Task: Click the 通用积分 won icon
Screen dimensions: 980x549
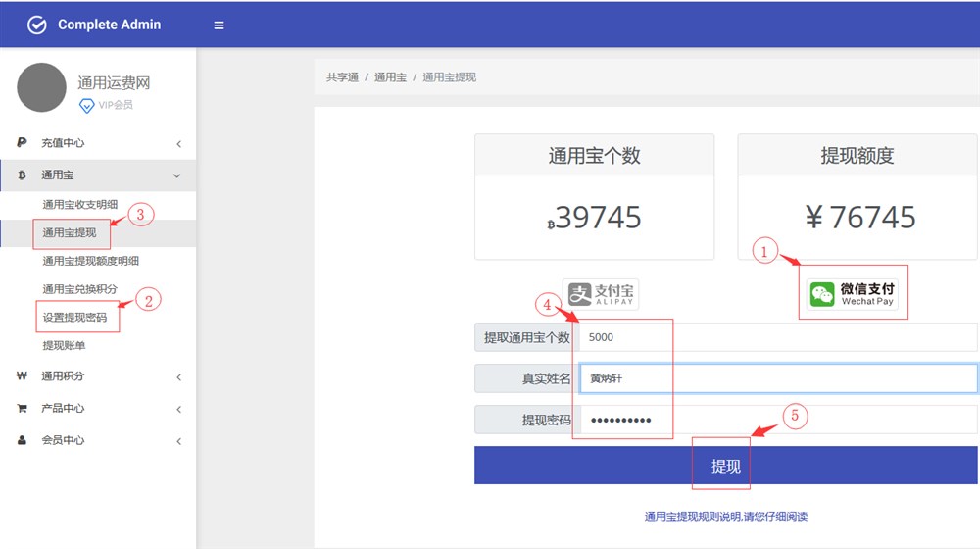Action: (22, 375)
